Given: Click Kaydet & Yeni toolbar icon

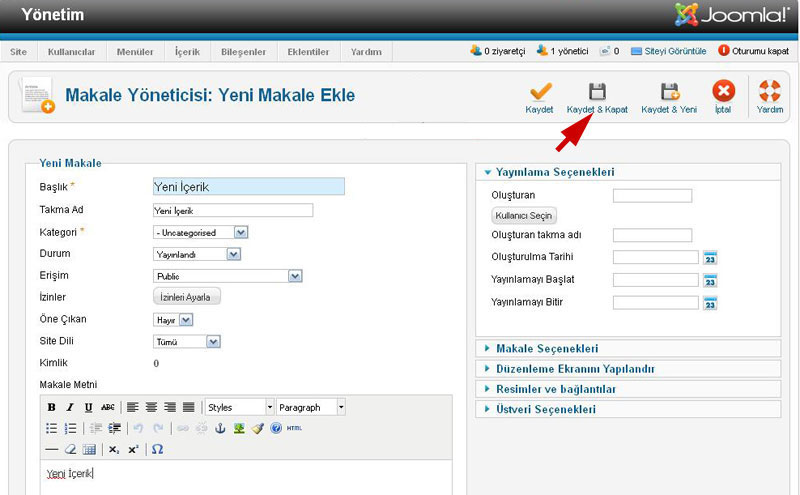Looking at the screenshot, I should (x=670, y=91).
